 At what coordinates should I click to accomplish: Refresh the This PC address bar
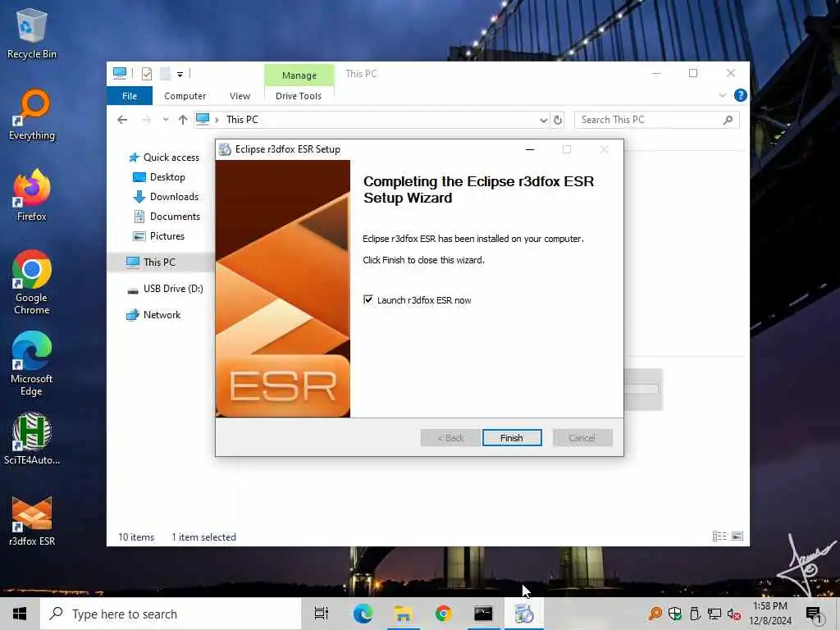click(x=558, y=120)
